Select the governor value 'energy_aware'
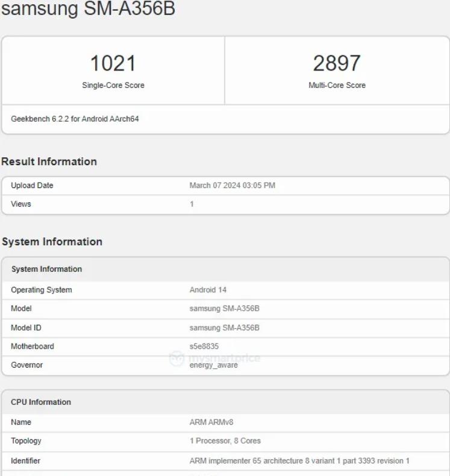The image size is (450, 476). pos(214,365)
